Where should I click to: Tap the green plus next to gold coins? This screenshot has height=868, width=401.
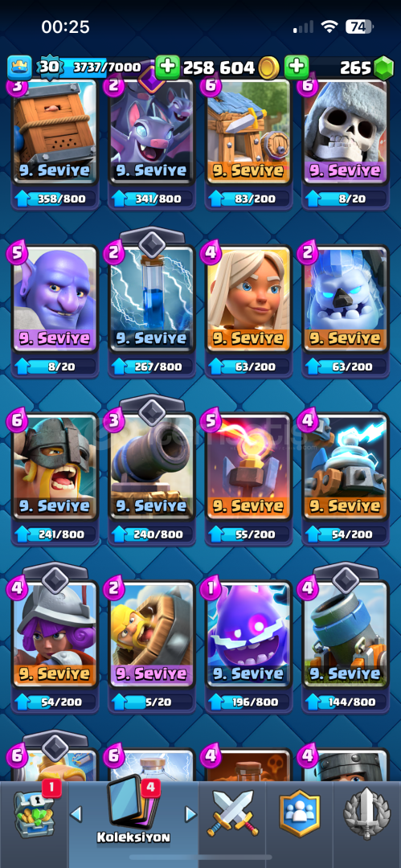pyautogui.click(x=167, y=68)
